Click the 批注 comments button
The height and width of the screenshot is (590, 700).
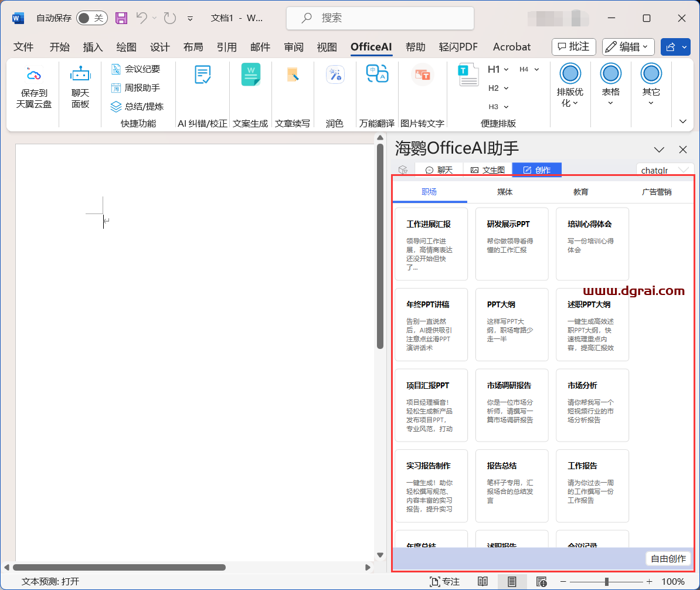(x=574, y=47)
